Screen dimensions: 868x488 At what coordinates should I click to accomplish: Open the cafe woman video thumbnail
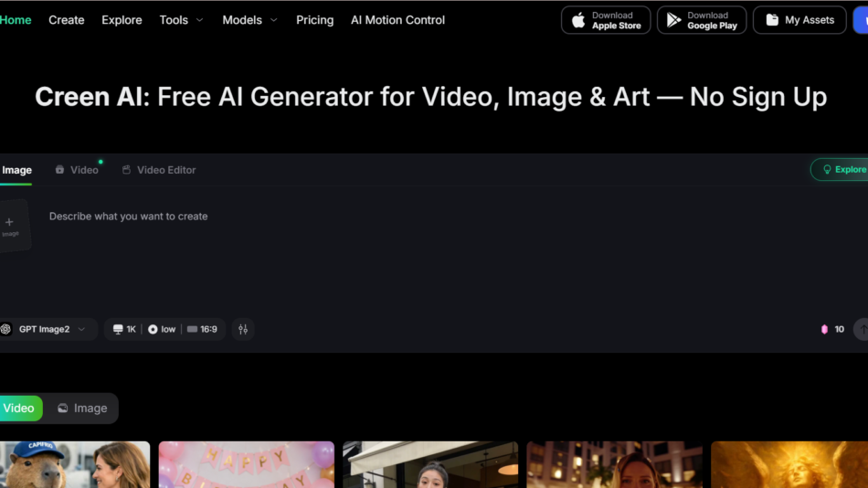pos(430,465)
